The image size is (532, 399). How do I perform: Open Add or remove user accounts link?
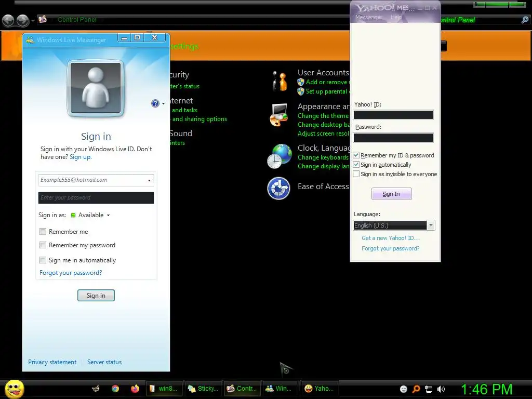point(328,82)
